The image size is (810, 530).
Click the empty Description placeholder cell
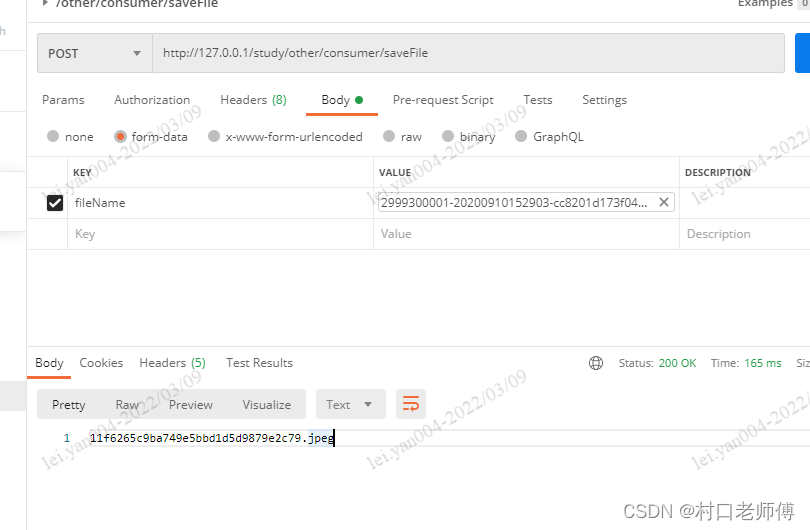tap(744, 234)
